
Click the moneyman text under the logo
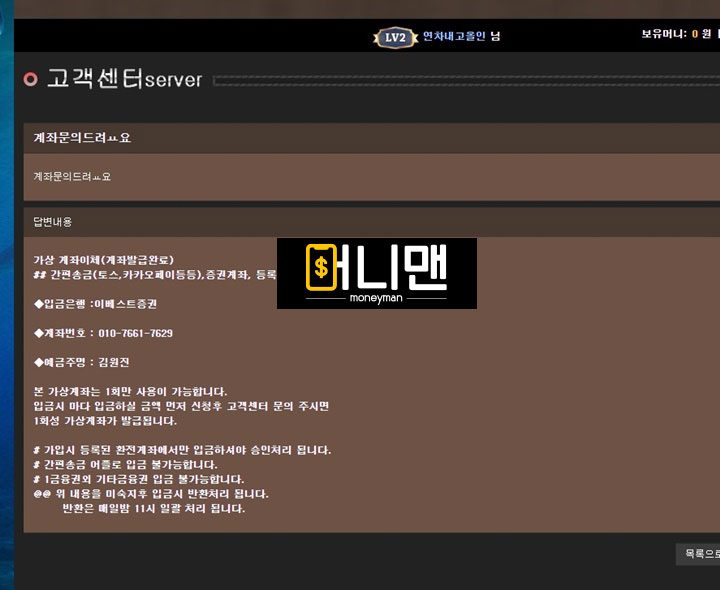pyautogui.click(x=376, y=297)
